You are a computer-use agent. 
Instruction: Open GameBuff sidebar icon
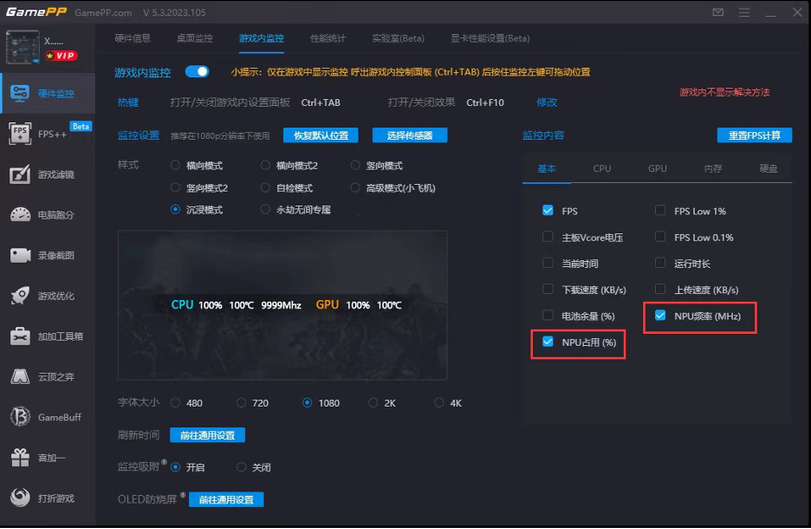coord(20,417)
